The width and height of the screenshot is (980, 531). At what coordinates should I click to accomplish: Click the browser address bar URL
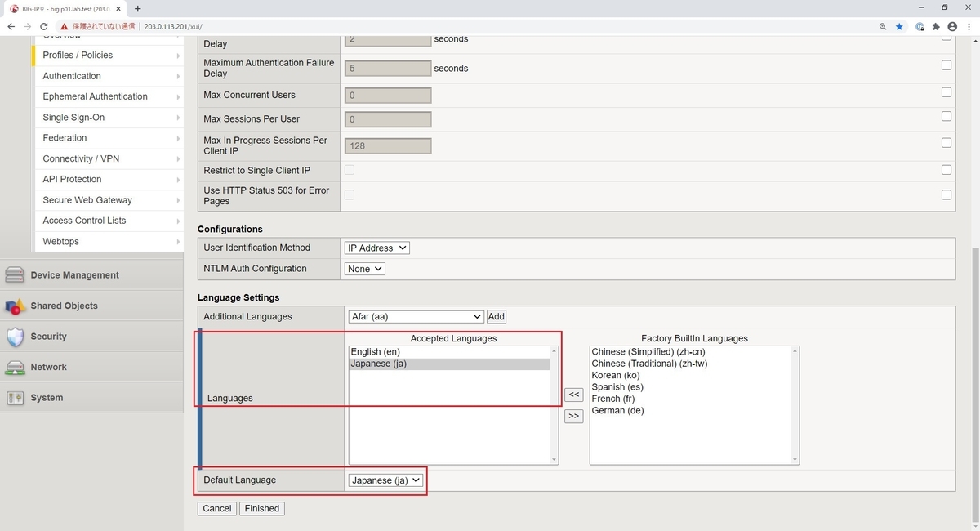tap(172, 26)
